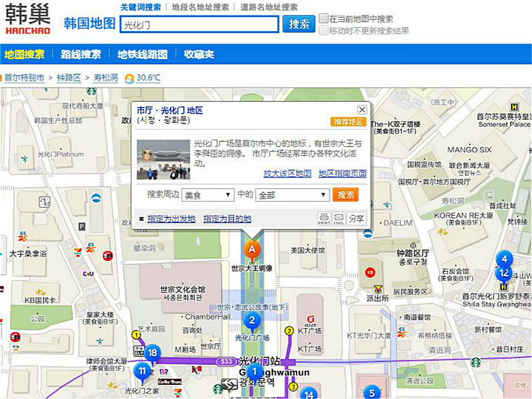This screenshot has height=399, width=532.
Task: Open 放大该区地图 link
Action: [x=287, y=174]
